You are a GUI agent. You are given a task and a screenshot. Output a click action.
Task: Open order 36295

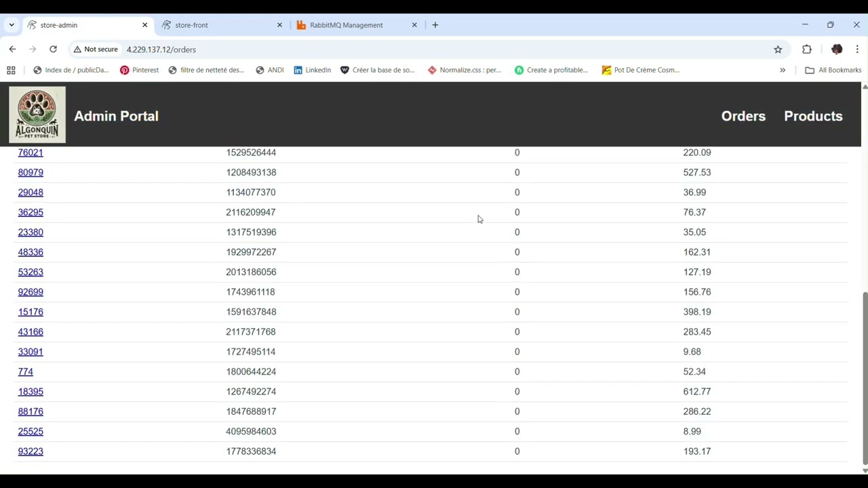31,212
